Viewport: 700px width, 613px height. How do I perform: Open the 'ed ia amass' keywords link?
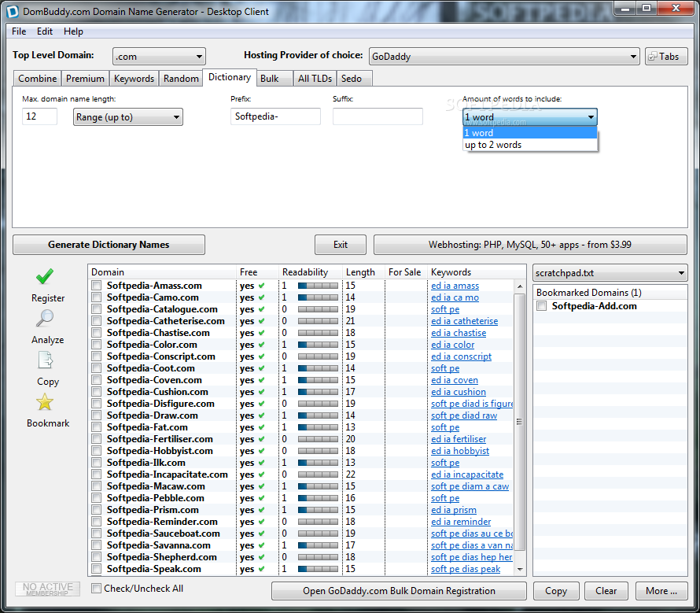455,286
